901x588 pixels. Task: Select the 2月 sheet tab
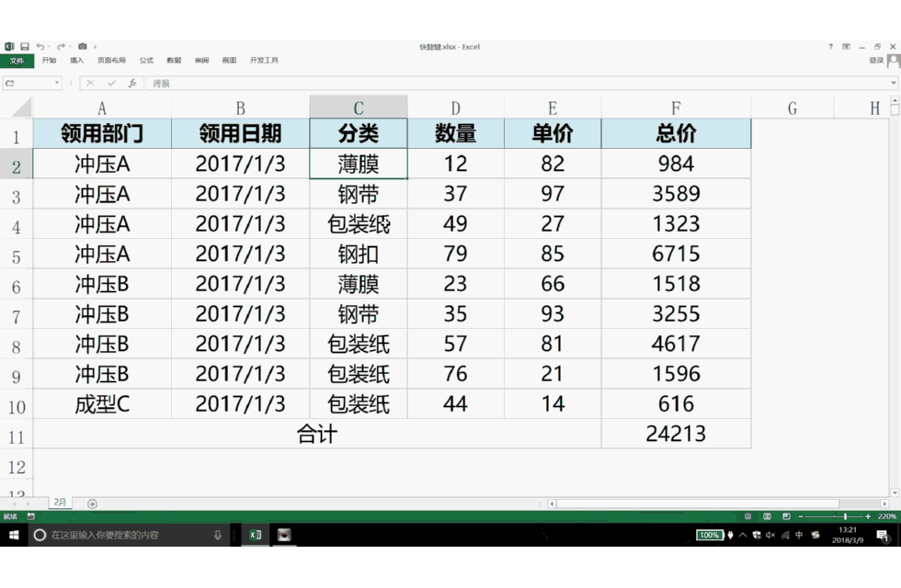point(59,503)
